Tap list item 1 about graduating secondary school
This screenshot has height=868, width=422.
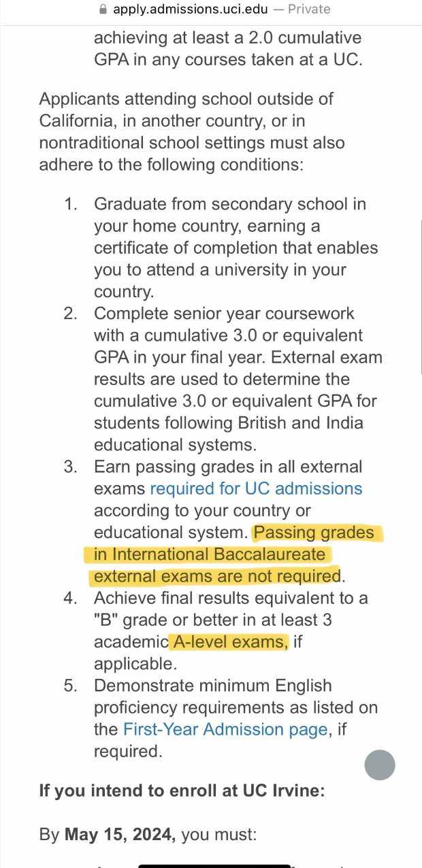click(236, 248)
